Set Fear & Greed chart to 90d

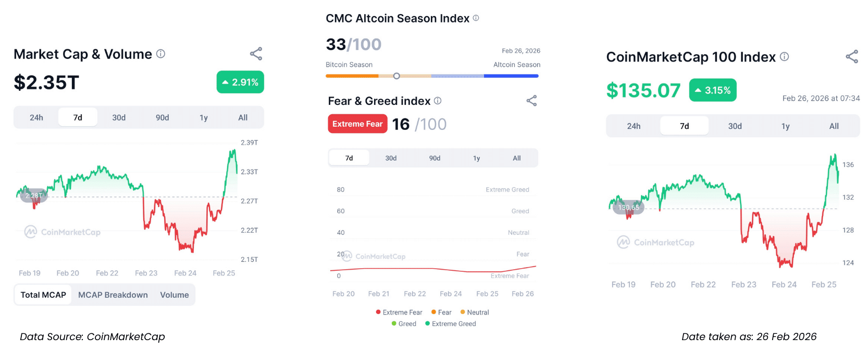435,158
